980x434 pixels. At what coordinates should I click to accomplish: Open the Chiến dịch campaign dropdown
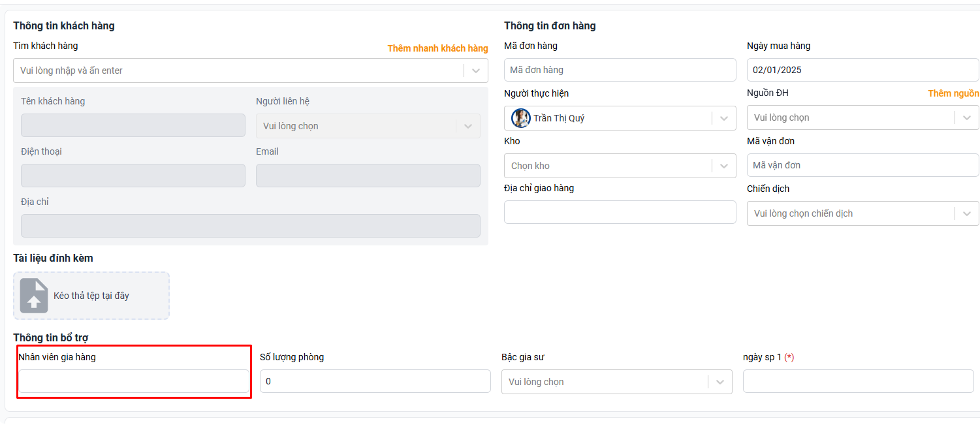point(967,213)
